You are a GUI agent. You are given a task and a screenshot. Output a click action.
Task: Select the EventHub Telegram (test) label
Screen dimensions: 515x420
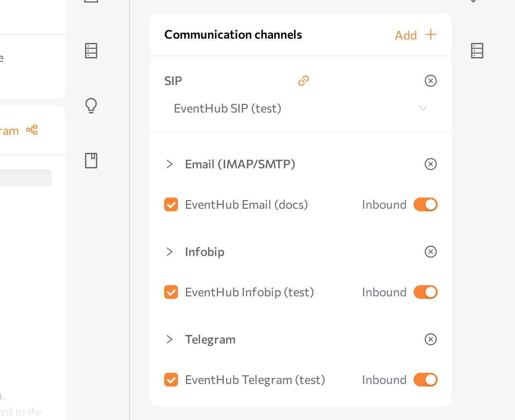tap(255, 380)
